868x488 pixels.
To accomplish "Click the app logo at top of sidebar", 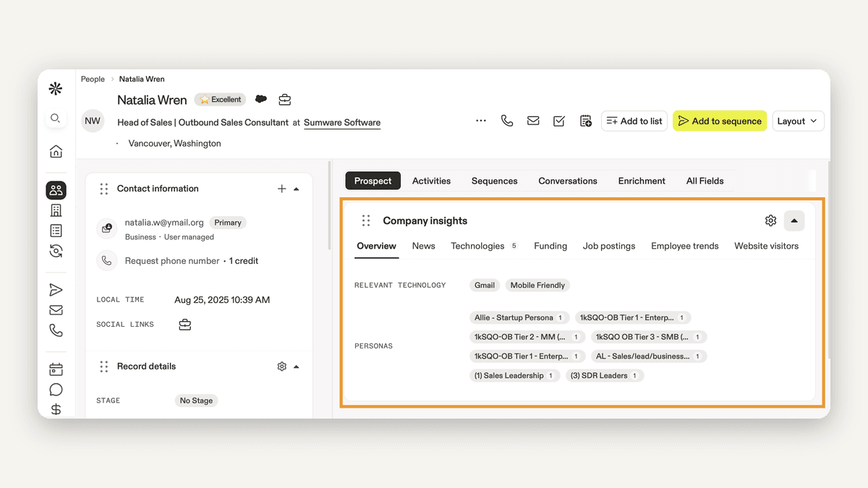I will point(56,89).
